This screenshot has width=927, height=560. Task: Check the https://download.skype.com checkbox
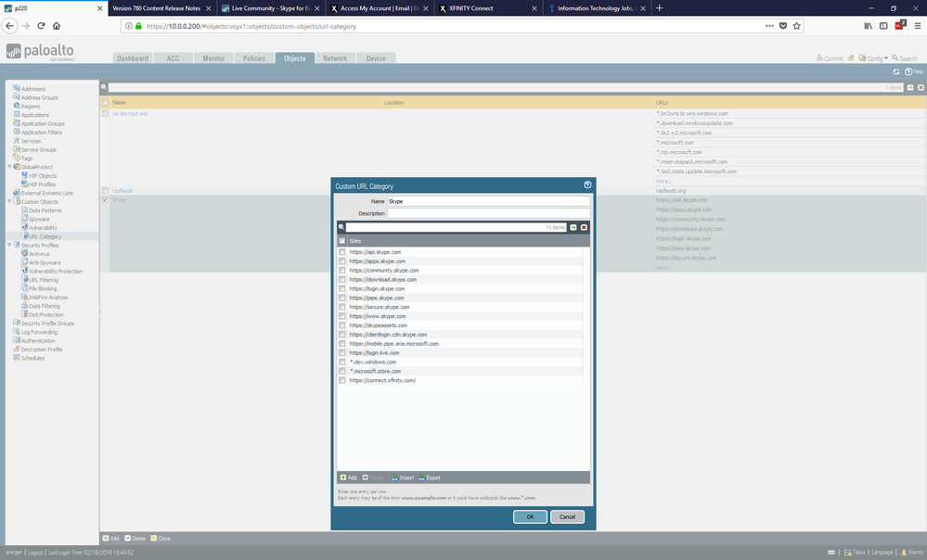[x=341, y=279]
